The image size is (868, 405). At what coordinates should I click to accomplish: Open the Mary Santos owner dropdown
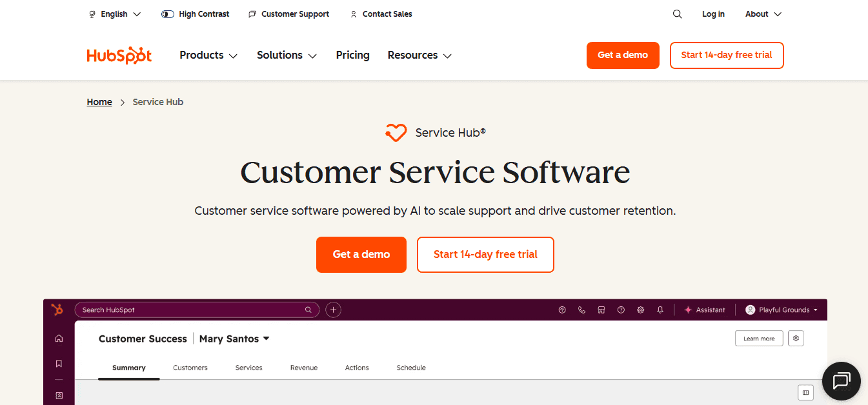(x=234, y=339)
